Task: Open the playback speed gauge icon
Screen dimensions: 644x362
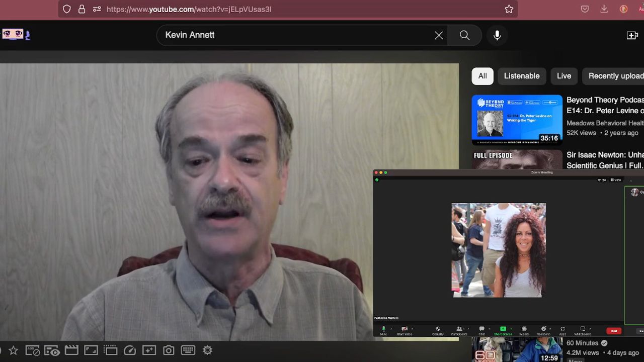Action: (129, 350)
